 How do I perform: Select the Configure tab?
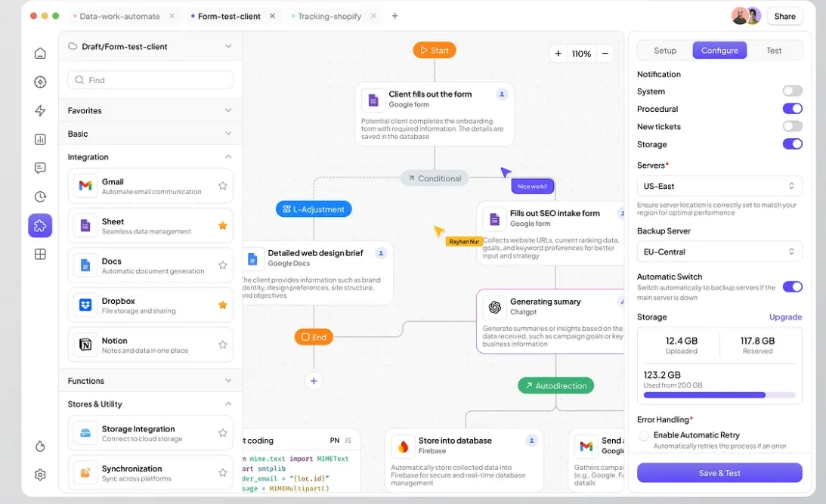719,51
